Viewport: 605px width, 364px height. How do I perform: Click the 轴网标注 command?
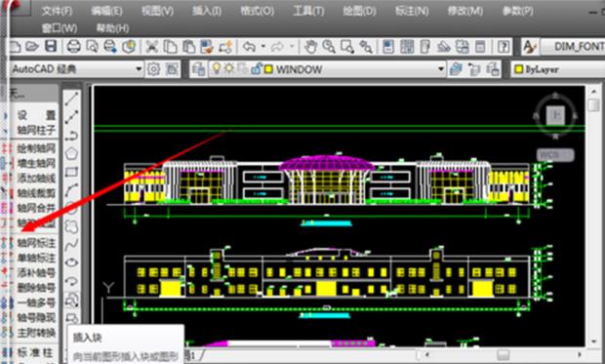click(36, 243)
